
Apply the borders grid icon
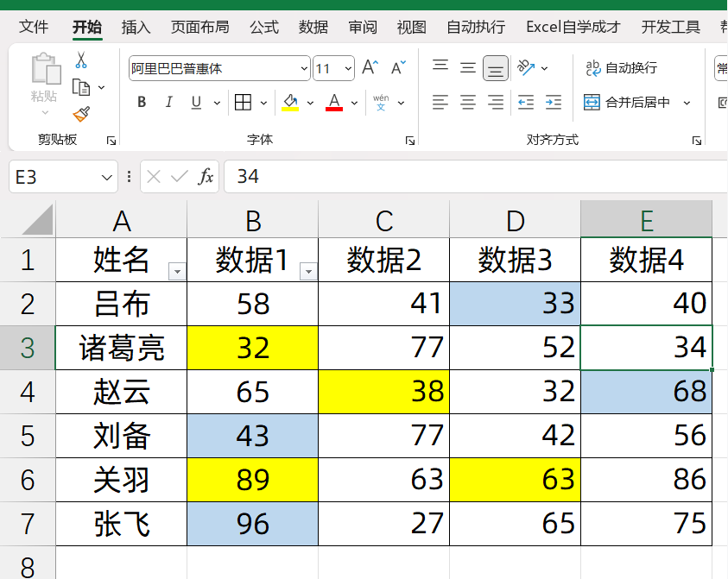click(243, 102)
